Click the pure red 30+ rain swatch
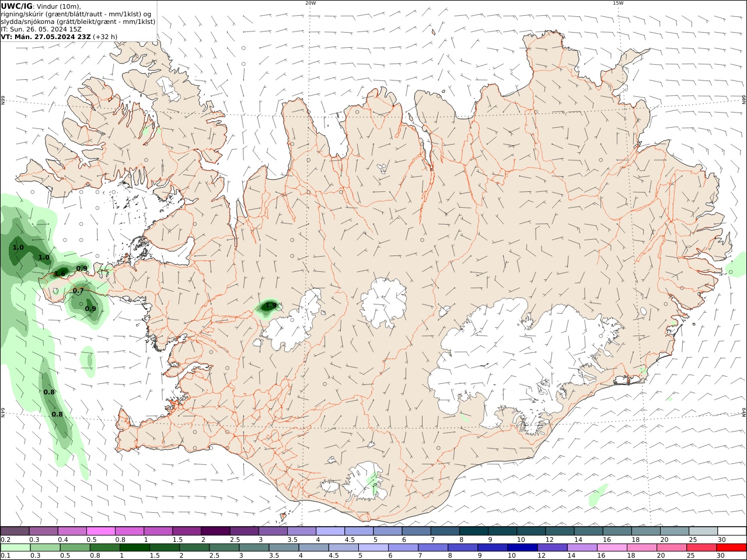The height and width of the screenshot is (560, 747). point(731,548)
